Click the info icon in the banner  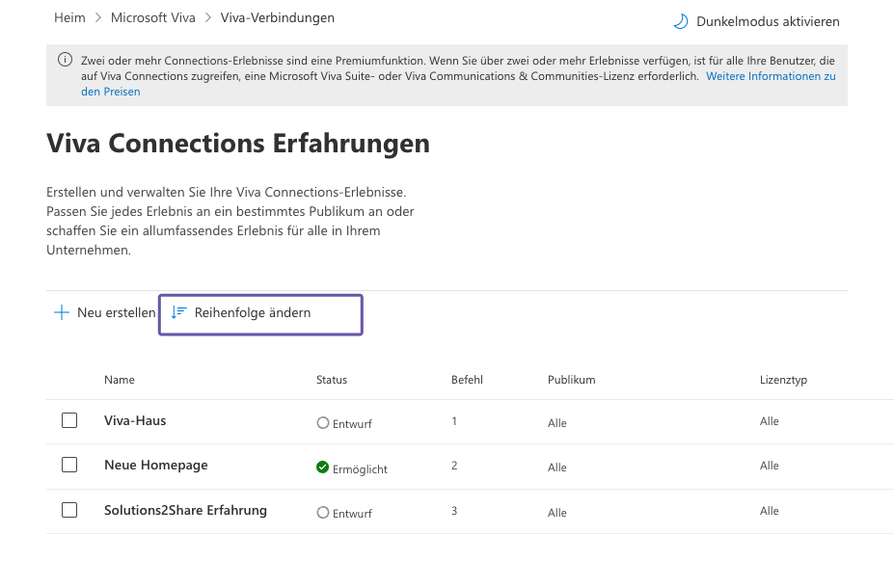coord(65,59)
